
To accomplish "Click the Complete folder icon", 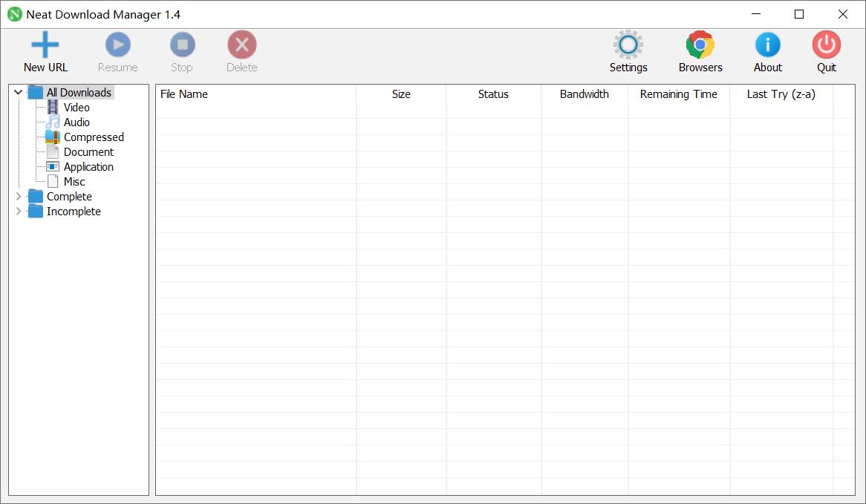I will pyautogui.click(x=36, y=197).
